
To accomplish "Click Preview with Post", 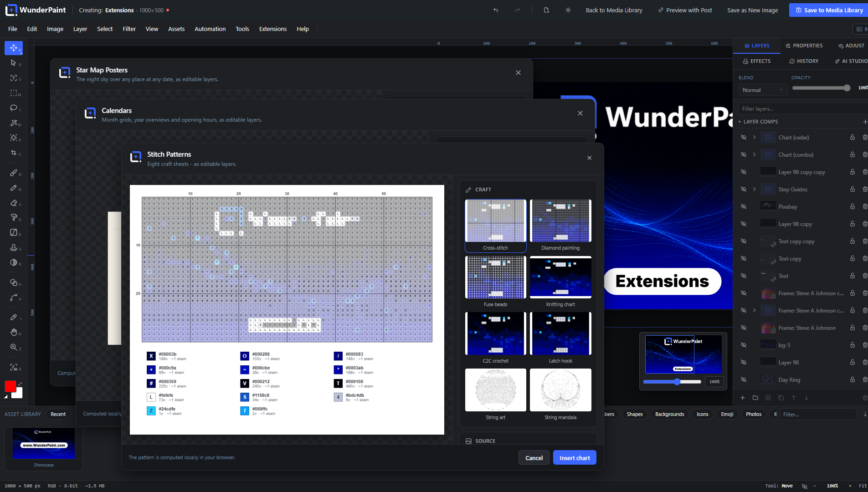I will (x=685, y=10).
